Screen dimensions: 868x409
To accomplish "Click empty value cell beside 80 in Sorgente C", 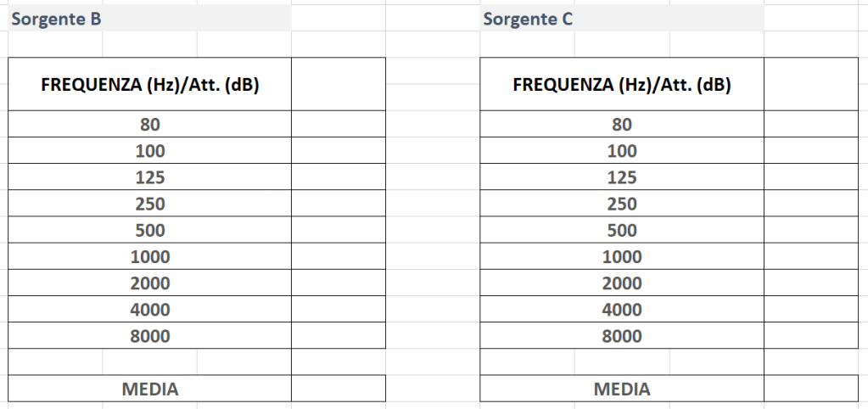I will coord(810,124).
